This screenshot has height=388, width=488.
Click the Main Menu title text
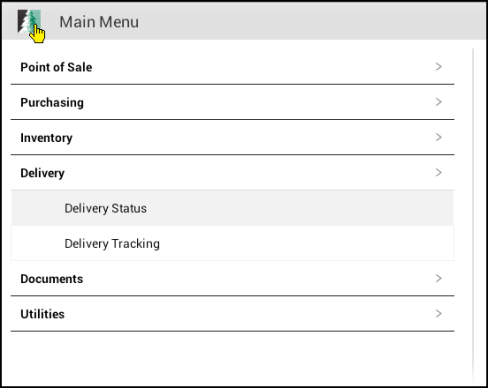point(99,22)
